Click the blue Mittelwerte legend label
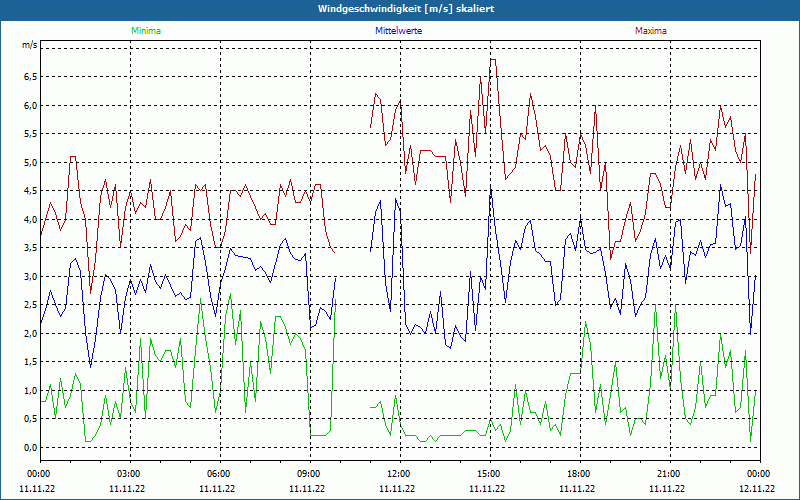800x500 pixels. tap(398, 31)
